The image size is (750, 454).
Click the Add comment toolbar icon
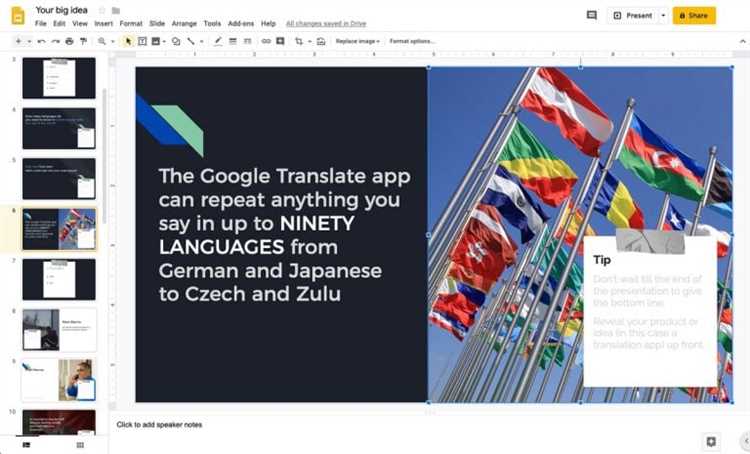click(280, 41)
